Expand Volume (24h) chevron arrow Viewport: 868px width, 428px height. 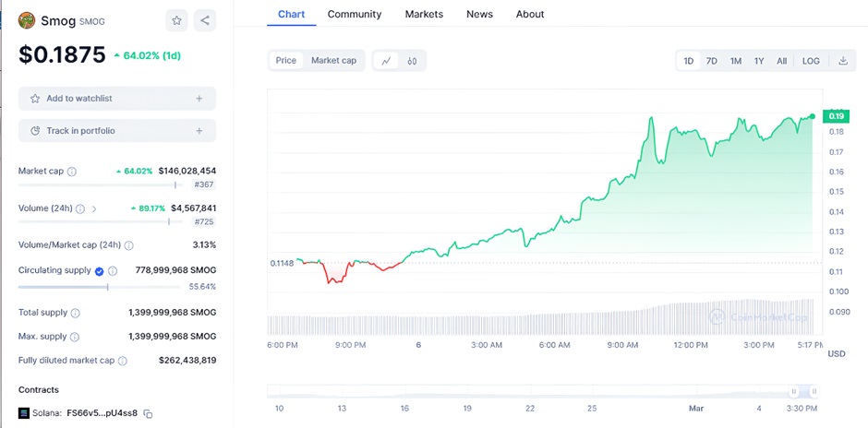click(x=94, y=208)
